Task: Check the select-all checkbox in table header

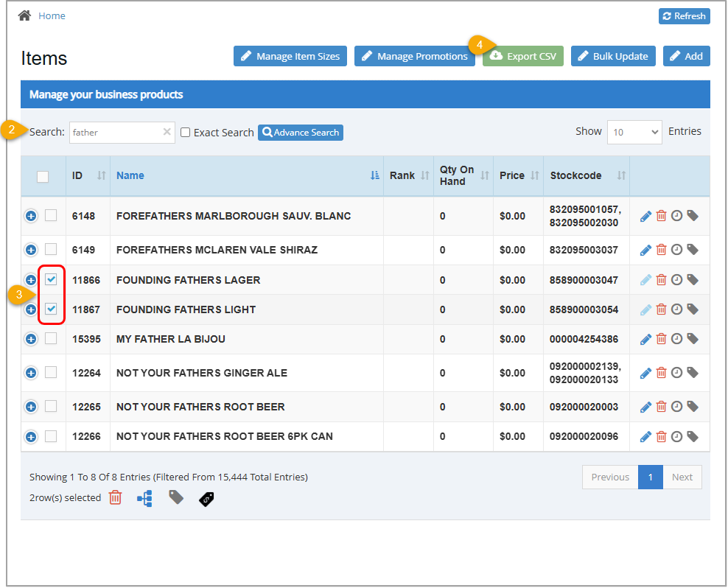Action: 43,176
